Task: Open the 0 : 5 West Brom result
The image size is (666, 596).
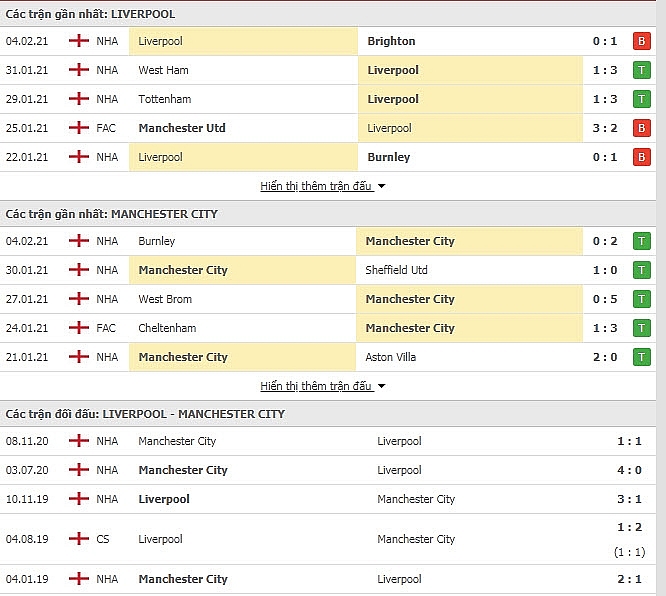Action: (x=605, y=299)
